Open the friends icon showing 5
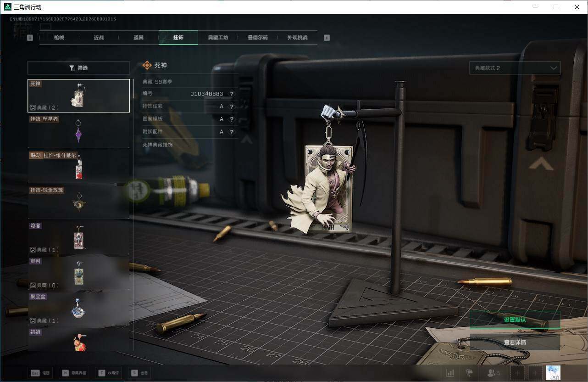 [x=494, y=373]
